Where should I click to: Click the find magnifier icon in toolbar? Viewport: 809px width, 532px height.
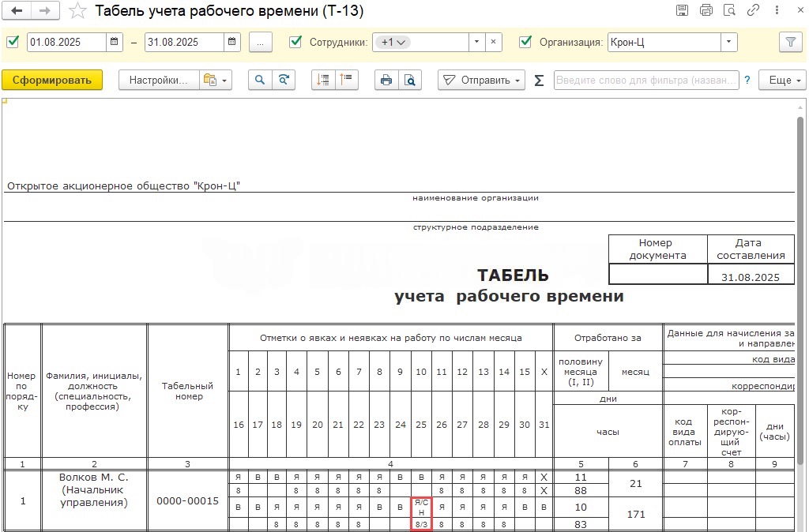coord(259,80)
